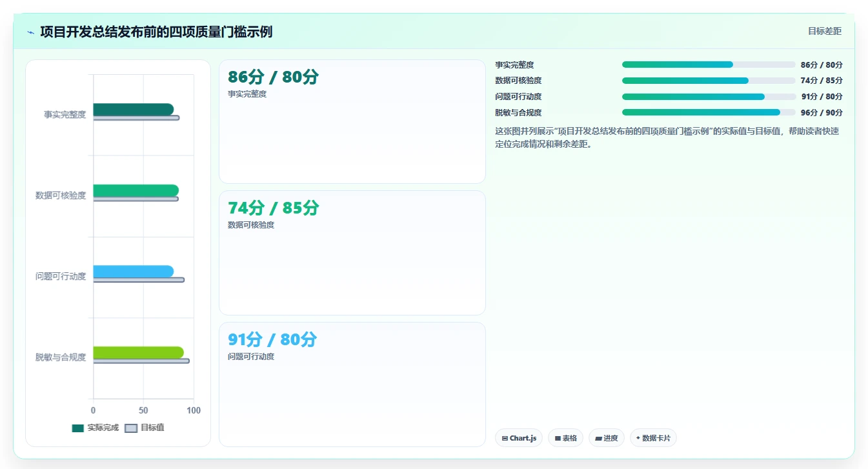Click the dashboard title 项目开发总结发布前的四项质量门槛示例

coord(156,32)
